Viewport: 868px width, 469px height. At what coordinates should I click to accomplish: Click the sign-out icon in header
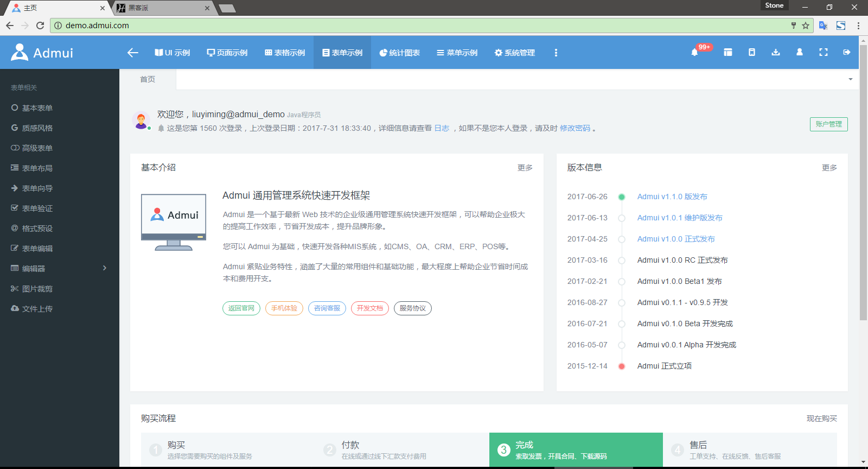(847, 52)
